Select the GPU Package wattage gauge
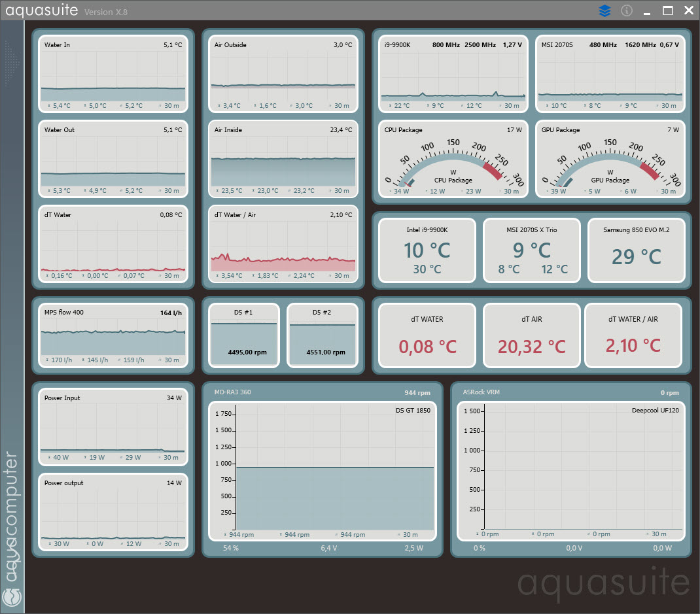Screen dimensions: 700x614 point(610,160)
